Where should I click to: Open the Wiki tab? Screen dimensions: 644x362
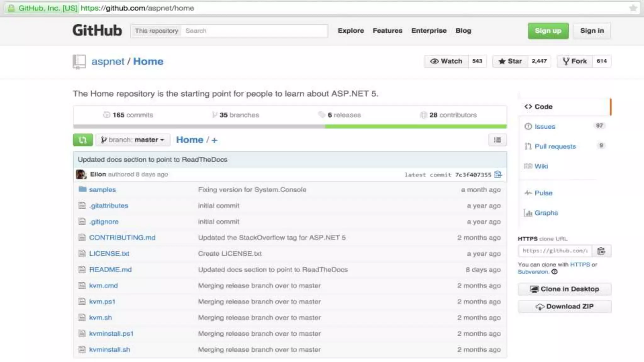pos(565,166)
